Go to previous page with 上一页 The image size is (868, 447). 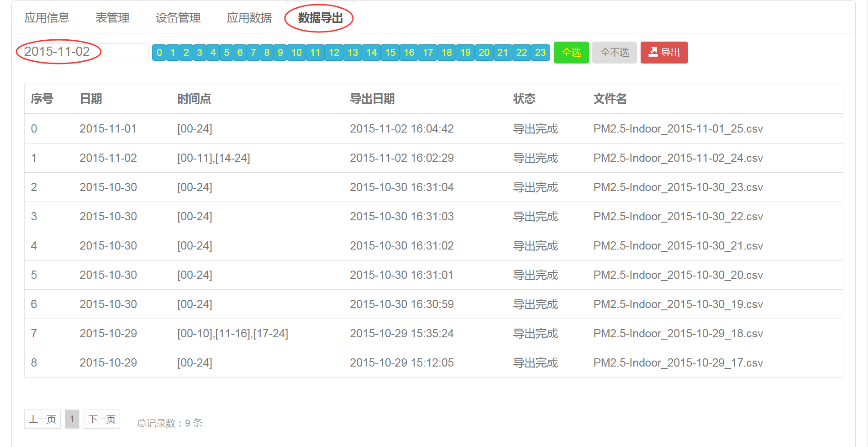pos(42,419)
